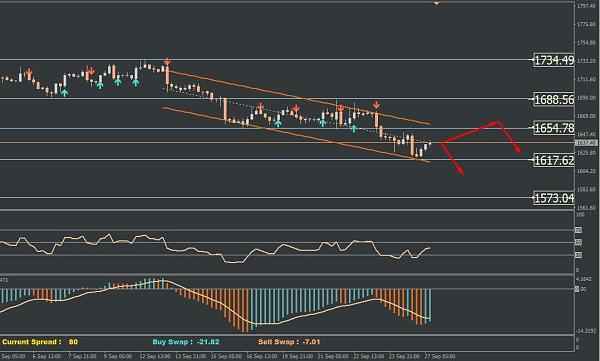Select the 1573.04 price level label
600x361 pixels.
[x=554, y=198]
